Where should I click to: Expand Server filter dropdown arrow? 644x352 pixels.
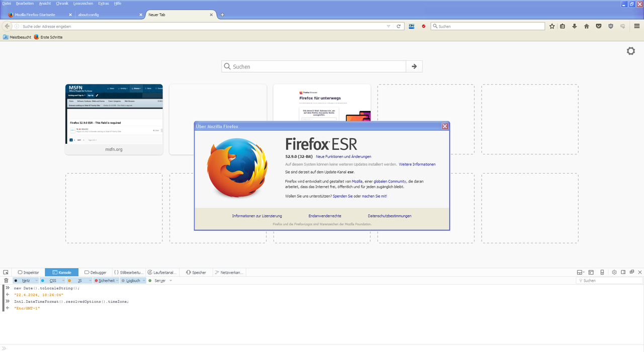pos(171,281)
